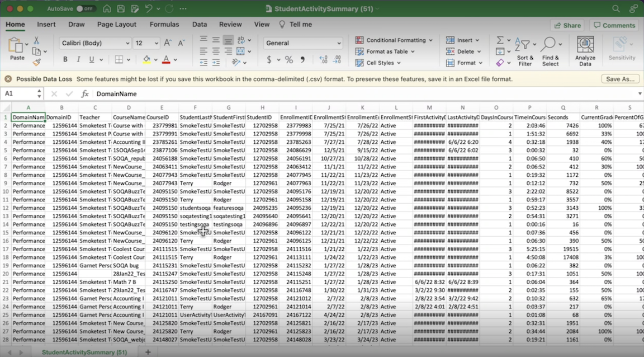The image size is (644, 357).
Task: Apply the yellow fill color
Action: (x=146, y=60)
